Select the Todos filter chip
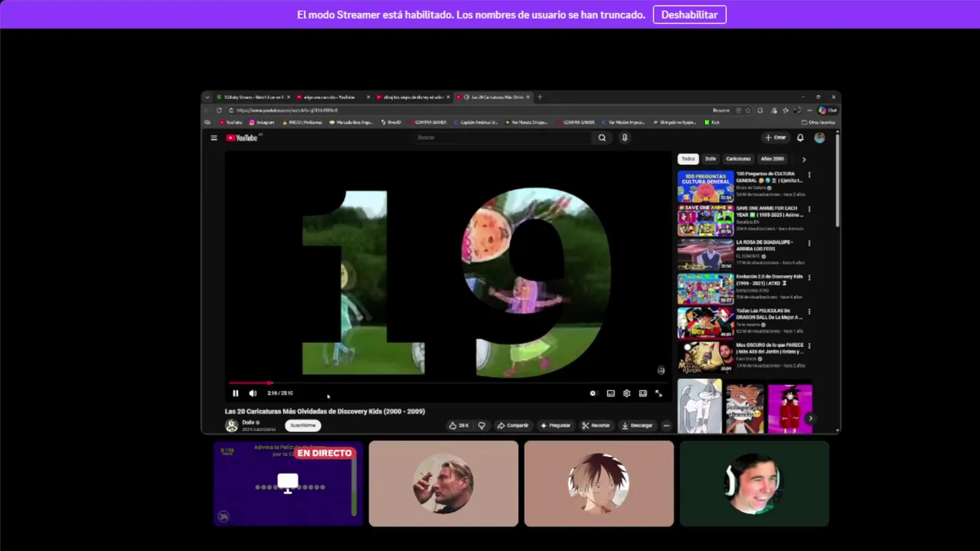 click(x=688, y=159)
